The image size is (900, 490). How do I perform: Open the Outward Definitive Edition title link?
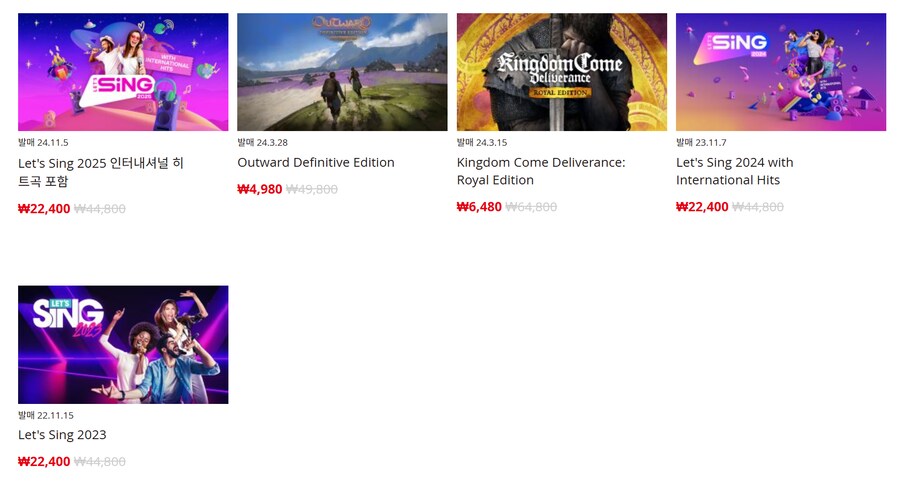click(316, 162)
